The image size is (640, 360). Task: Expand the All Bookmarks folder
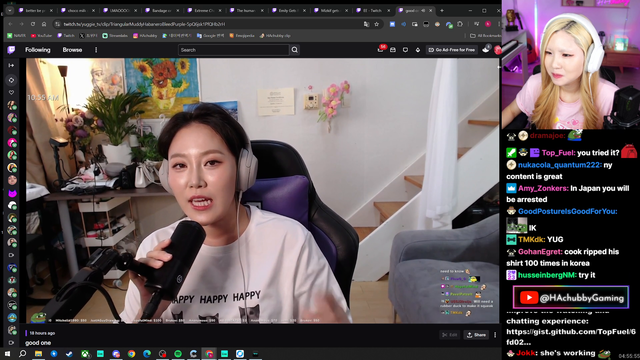click(x=485, y=36)
